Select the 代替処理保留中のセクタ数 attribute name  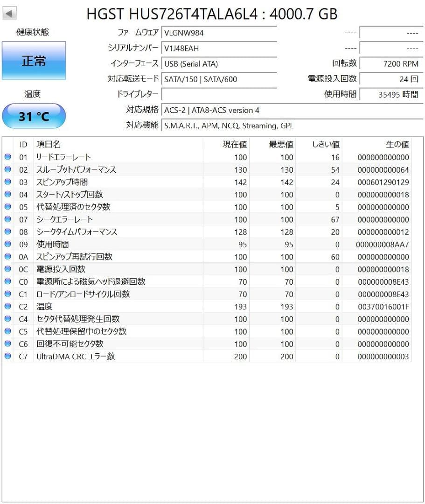[81, 332]
